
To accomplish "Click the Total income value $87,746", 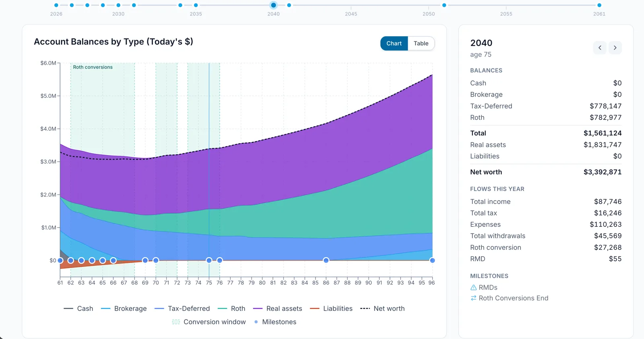I will pos(608,201).
